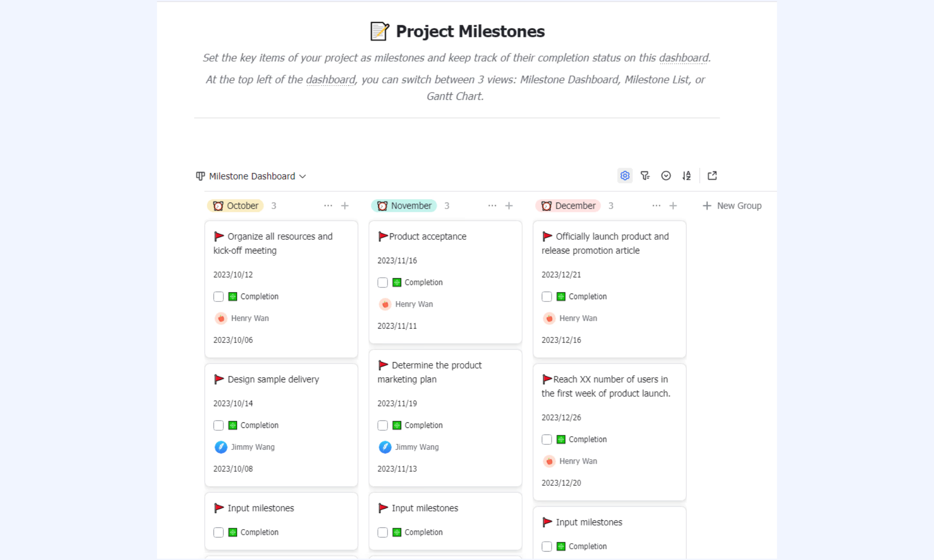Tick Completion for Design sample delivery
934x560 pixels.
(219, 426)
